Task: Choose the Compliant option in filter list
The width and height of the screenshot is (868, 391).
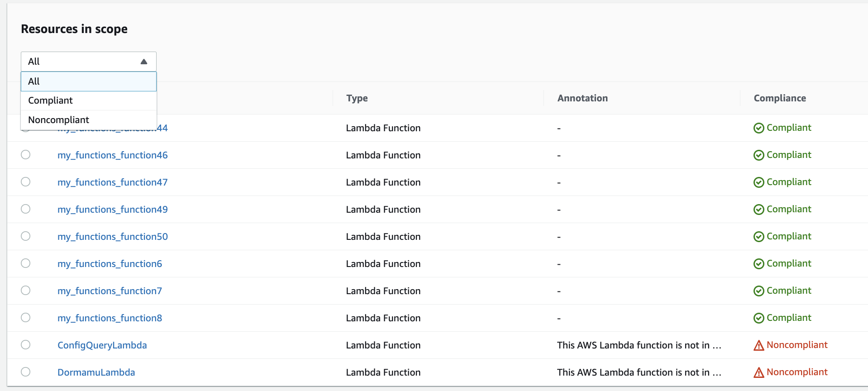Action: coord(50,100)
